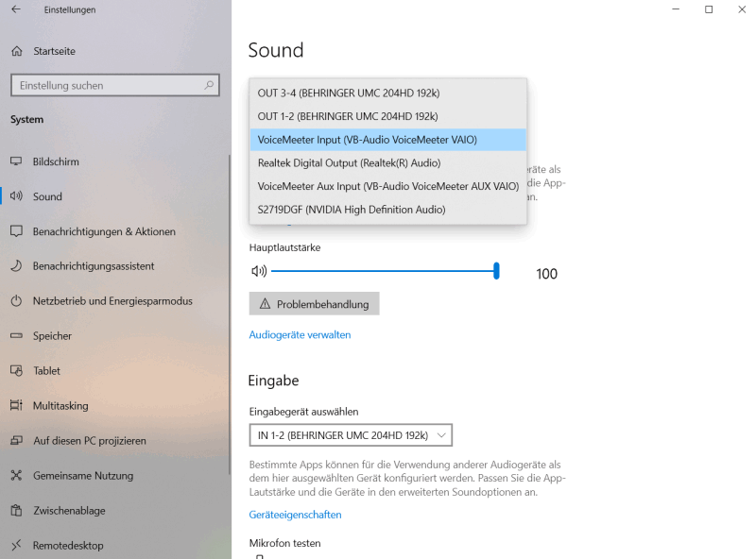
Task: Click the Eingabe section heading
Action: (x=273, y=381)
